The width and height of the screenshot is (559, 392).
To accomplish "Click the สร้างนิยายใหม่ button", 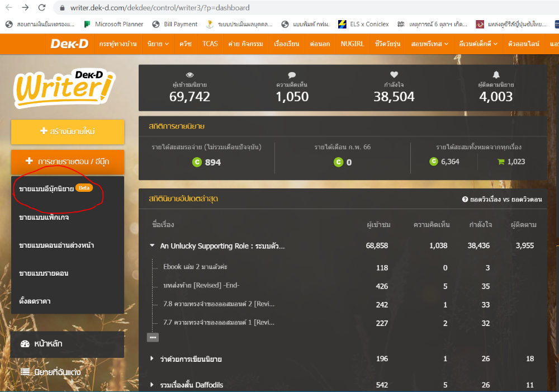I will (x=68, y=131).
